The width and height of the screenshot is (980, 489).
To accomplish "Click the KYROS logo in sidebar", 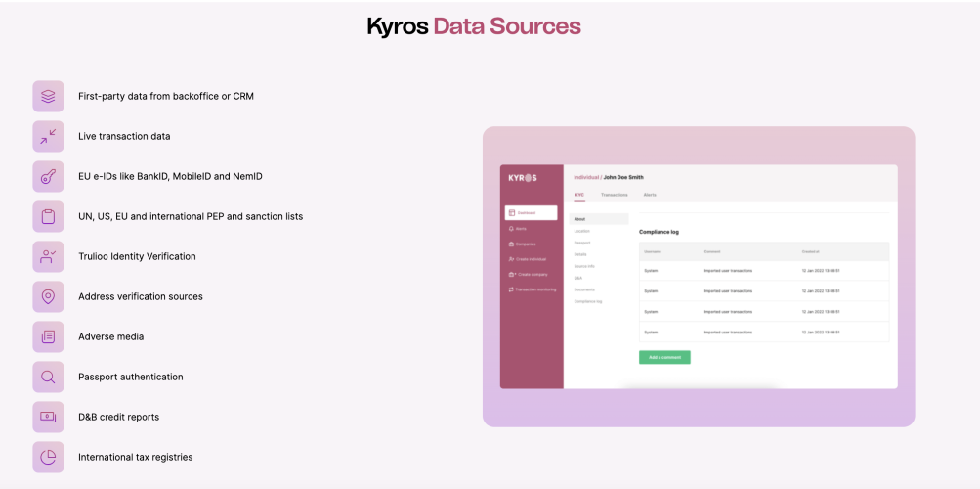I will tap(523, 178).
